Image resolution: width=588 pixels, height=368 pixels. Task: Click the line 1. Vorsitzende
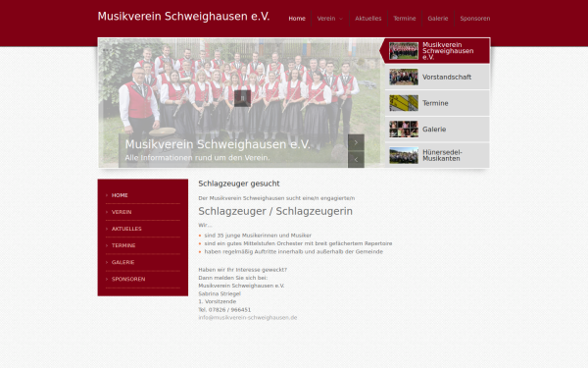218,301
